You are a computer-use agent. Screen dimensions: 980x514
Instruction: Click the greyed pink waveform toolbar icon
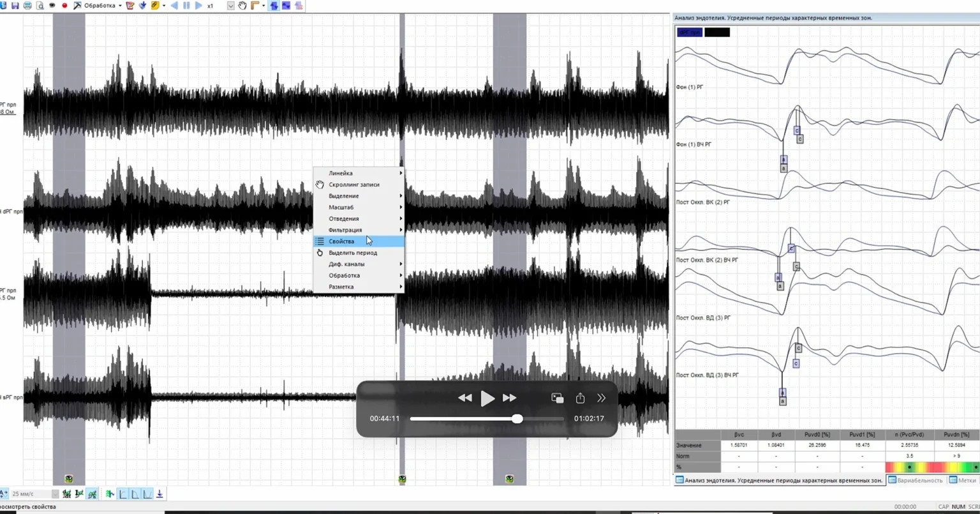click(x=298, y=6)
